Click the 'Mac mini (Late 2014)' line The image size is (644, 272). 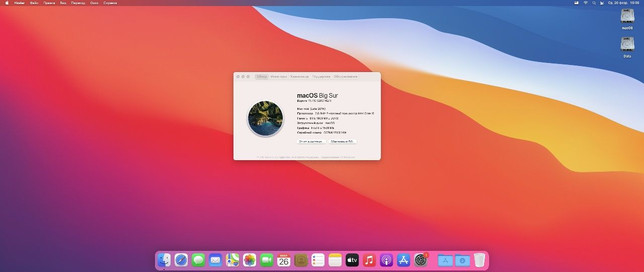pos(311,109)
